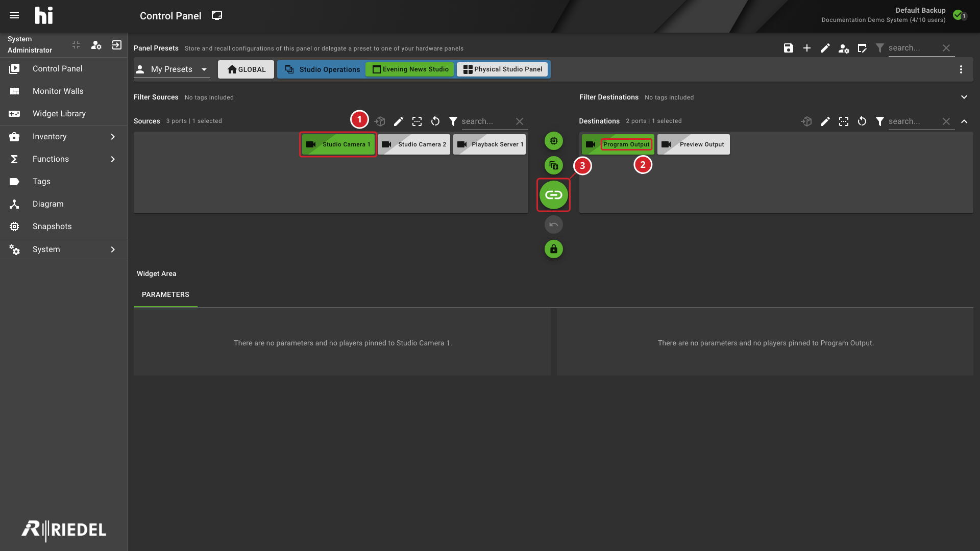980x551 pixels.
Task: Open Monitor Walls in sidebar
Action: pos(63,91)
